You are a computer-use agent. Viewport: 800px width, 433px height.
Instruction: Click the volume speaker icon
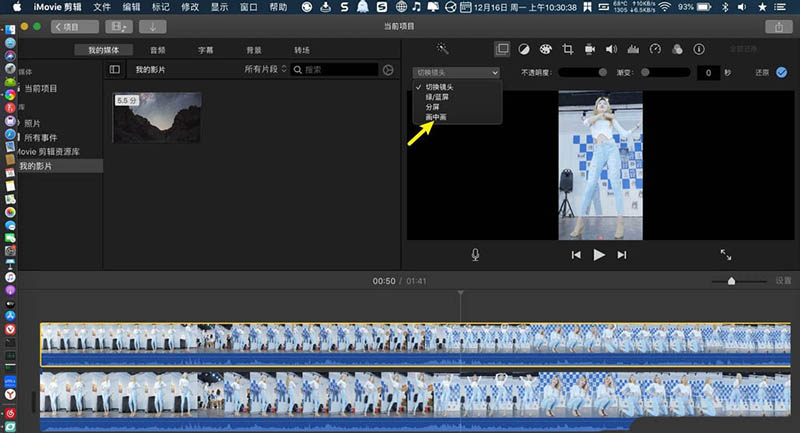coord(610,49)
